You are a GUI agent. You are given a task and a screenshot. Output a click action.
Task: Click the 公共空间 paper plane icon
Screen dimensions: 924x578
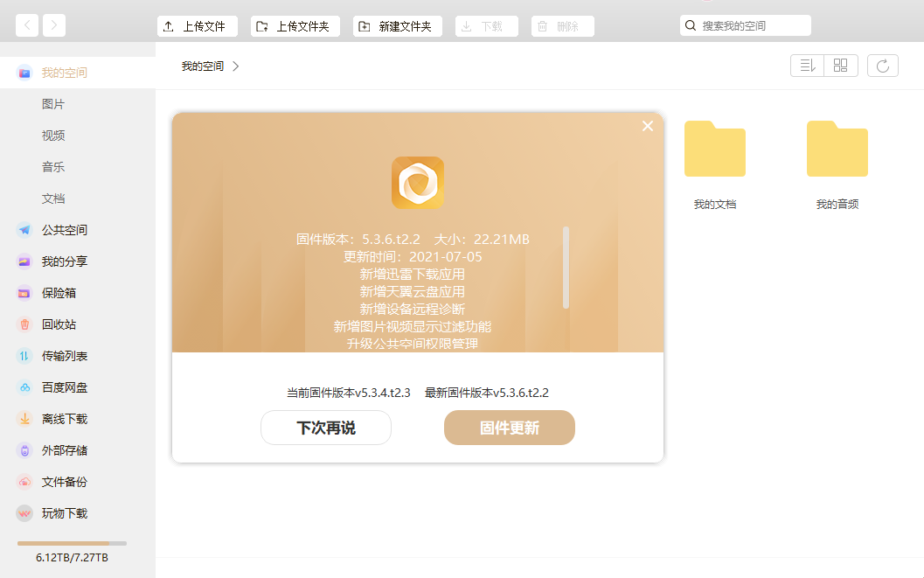[x=24, y=230]
